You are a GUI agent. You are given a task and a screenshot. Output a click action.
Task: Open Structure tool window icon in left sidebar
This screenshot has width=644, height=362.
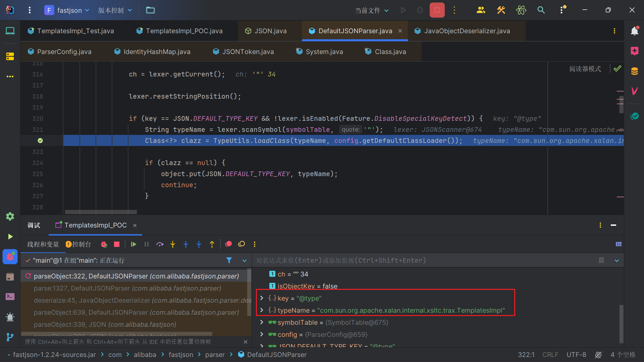click(x=10, y=56)
